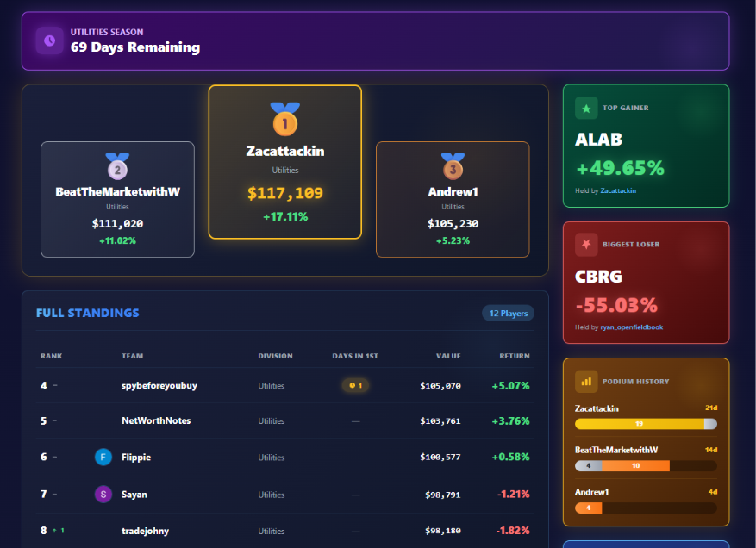Click the gold first-place medal icon
Screen dimensions: 756x548
pyautogui.click(x=285, y=119)
